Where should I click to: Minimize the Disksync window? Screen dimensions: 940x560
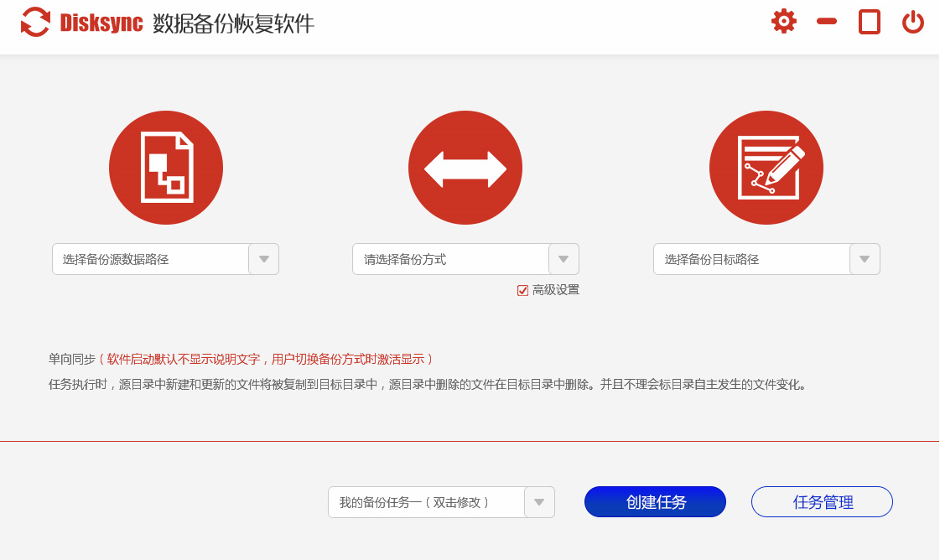(x=827, y=22)
